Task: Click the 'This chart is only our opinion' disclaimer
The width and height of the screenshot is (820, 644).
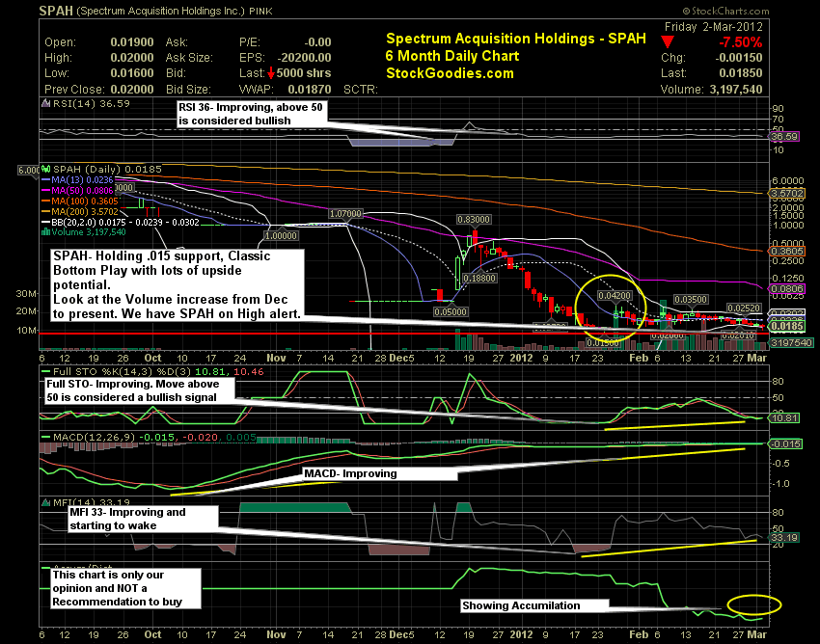Action: [126, 589]
